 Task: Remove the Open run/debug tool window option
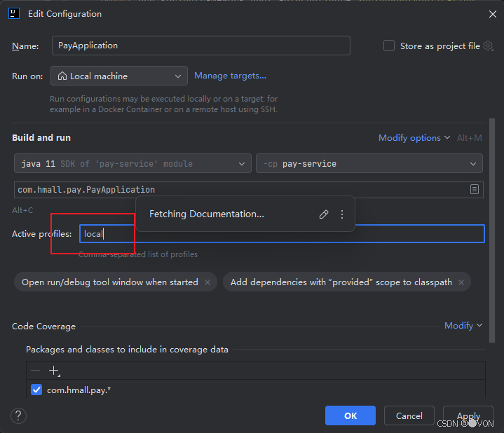pos(207,282)
